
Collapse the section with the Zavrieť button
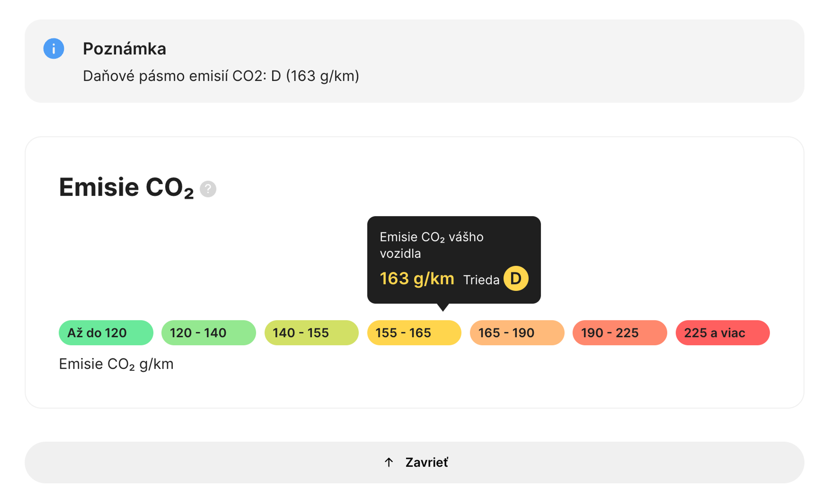(x=414, y=462)
